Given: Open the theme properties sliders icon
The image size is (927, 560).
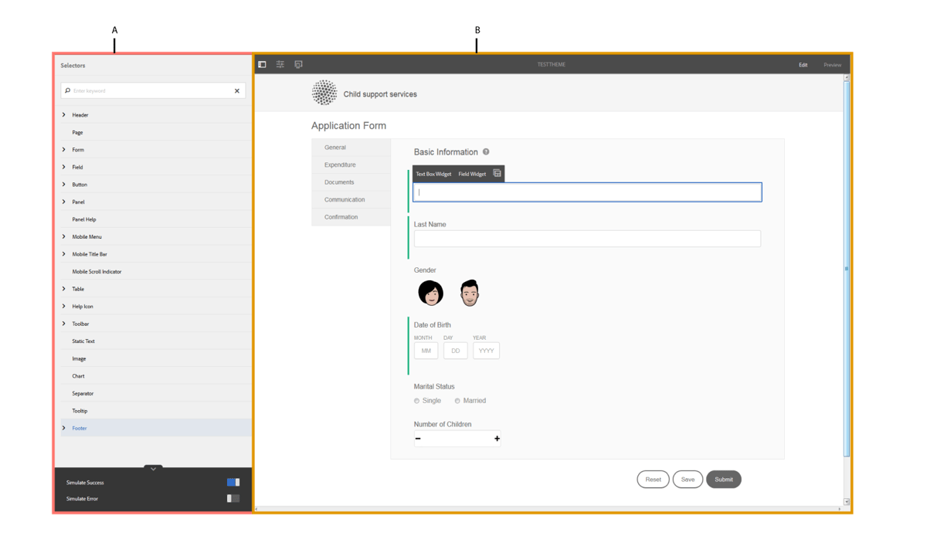Looking at the screenshot, I should [280, 64].
